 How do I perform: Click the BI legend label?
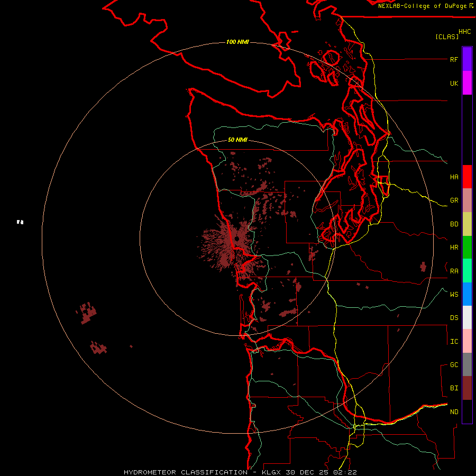tap(454, 388)
